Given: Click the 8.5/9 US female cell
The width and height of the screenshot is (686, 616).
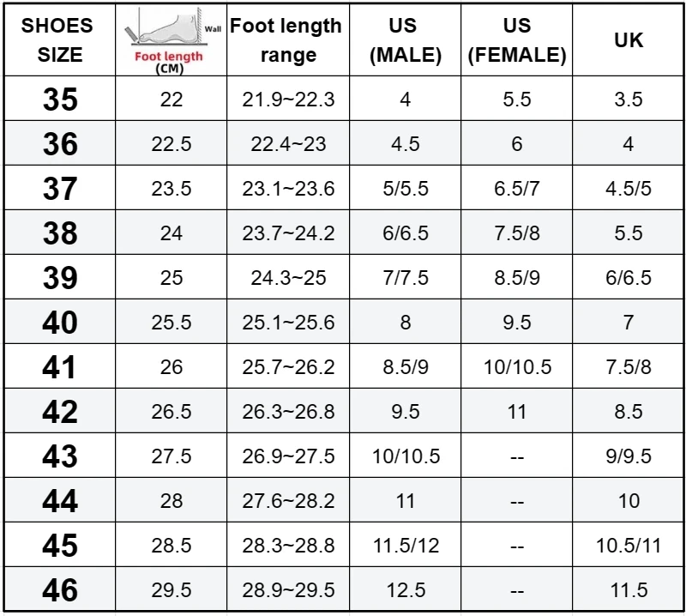Looking at the screenshot, I should [x=517, y=278].
